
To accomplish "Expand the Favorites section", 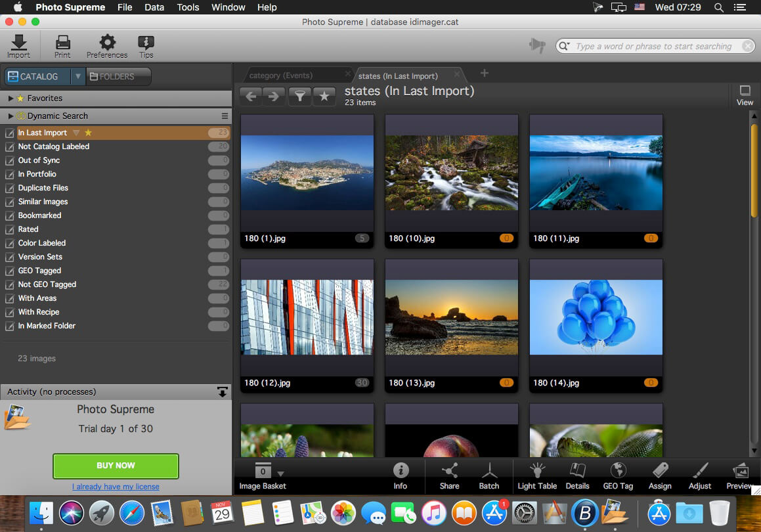I will 11,99.
